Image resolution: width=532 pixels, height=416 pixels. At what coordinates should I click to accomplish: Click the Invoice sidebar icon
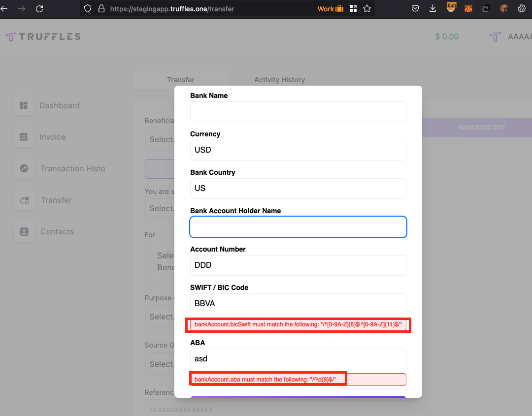24,137
